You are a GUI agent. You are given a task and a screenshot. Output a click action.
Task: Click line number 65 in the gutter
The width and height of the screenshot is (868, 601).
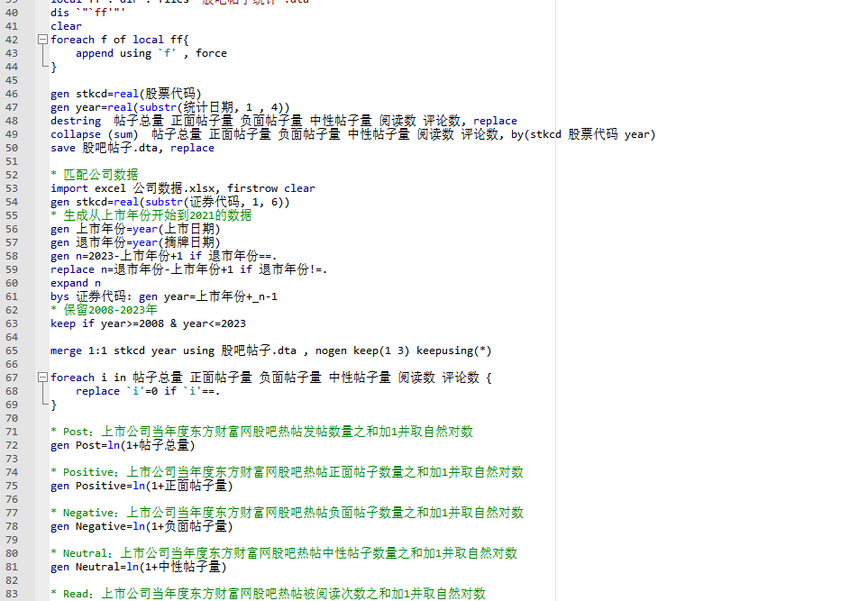coord(12,351)
